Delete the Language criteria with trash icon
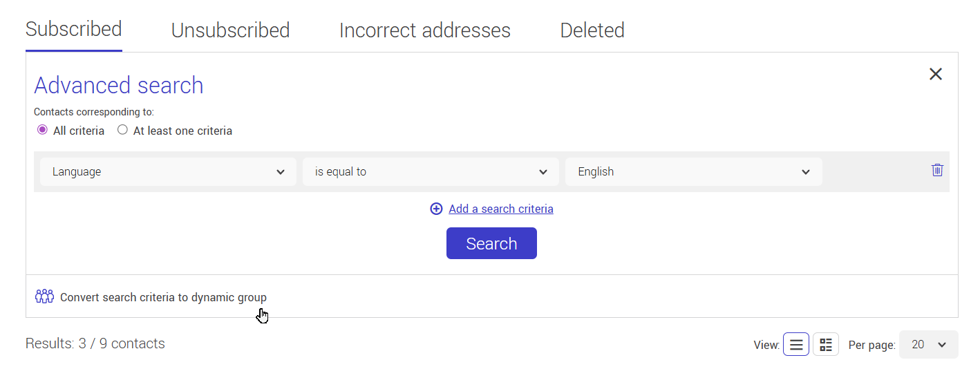Screen dimensions: 980x369 937,170
